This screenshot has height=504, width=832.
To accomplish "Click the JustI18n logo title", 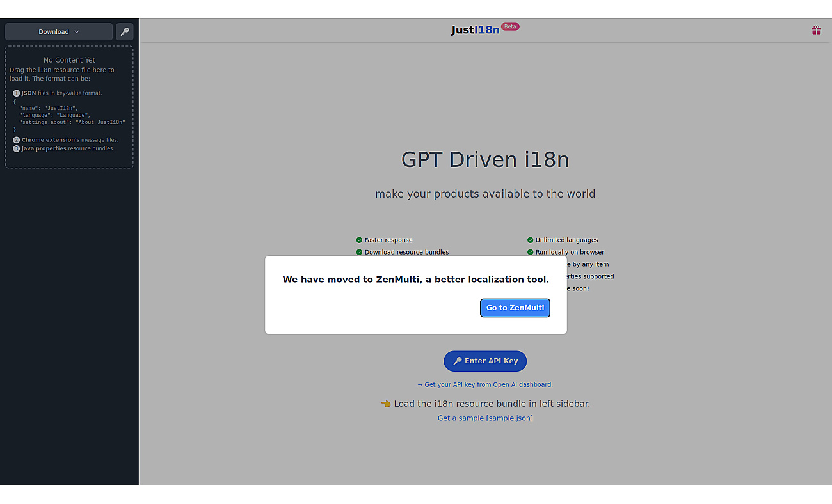I will tap(476, 29).
